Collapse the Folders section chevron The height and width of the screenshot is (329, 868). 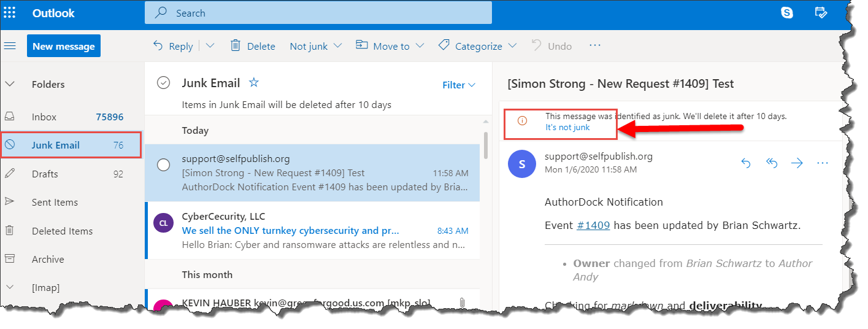click(10, 84)
